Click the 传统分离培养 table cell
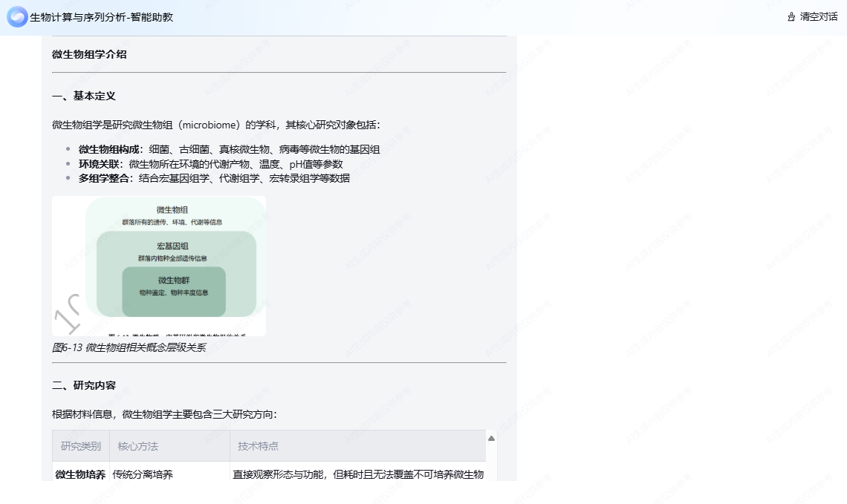This screenshot has height=504, width=847. [x=143, y=474]
